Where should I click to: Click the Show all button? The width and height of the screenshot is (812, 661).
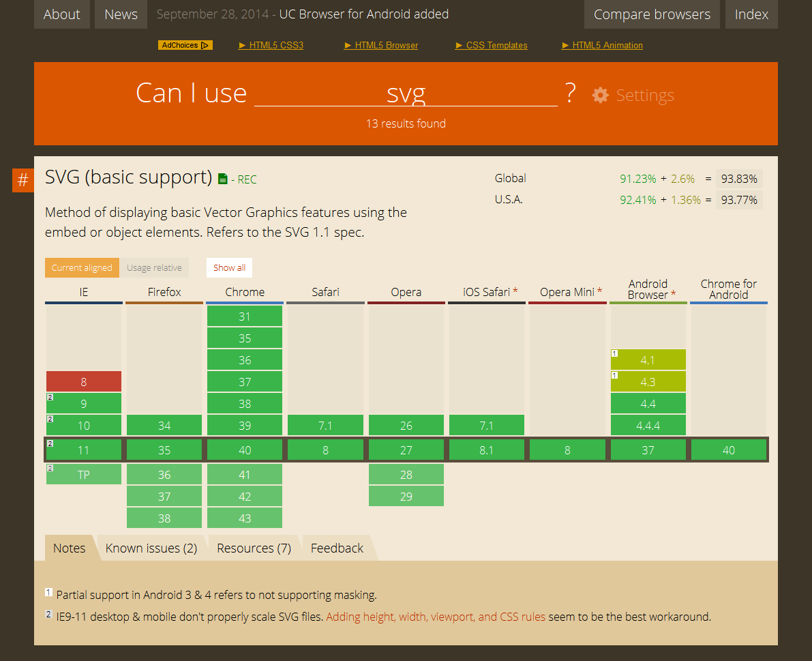(229, 268)
